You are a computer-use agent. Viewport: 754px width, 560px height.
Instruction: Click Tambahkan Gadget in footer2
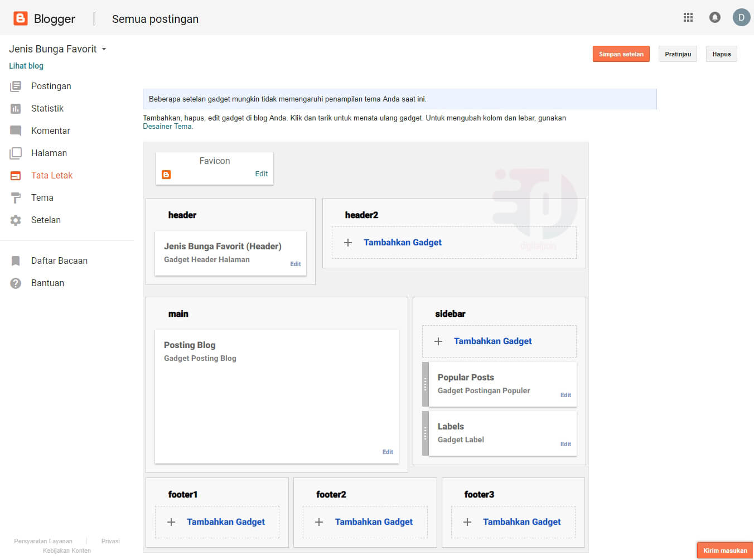374,522
